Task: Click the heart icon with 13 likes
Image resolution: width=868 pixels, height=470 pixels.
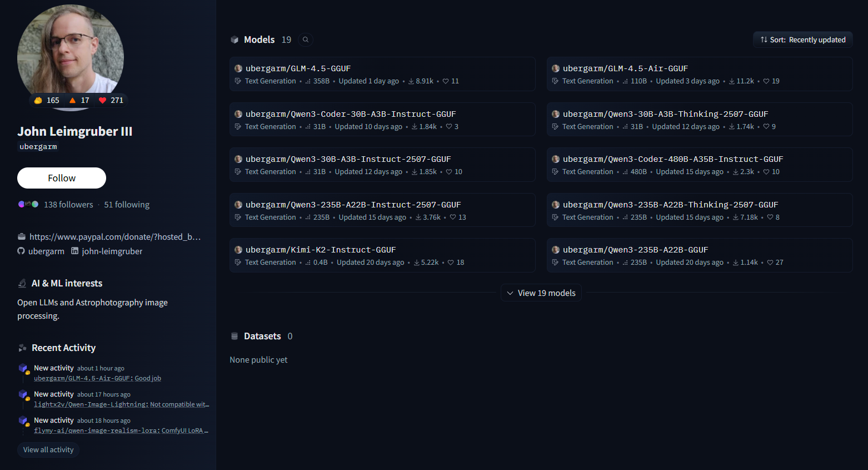Action: [x=453, y=217]
